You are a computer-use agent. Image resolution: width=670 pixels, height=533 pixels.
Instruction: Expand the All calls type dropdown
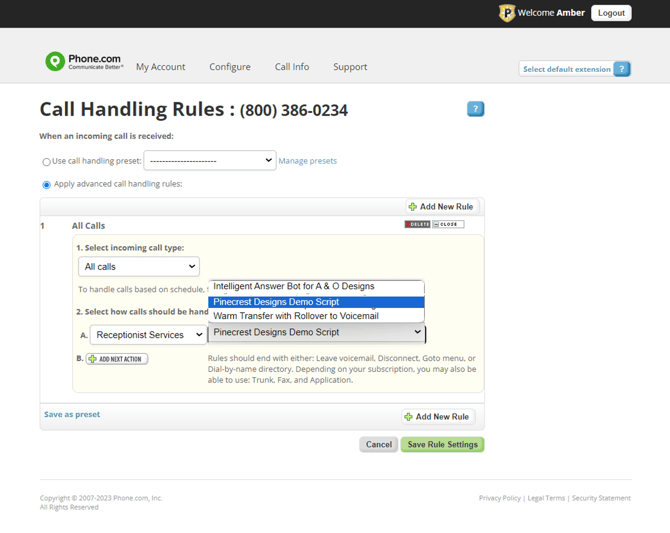(139, 267)
